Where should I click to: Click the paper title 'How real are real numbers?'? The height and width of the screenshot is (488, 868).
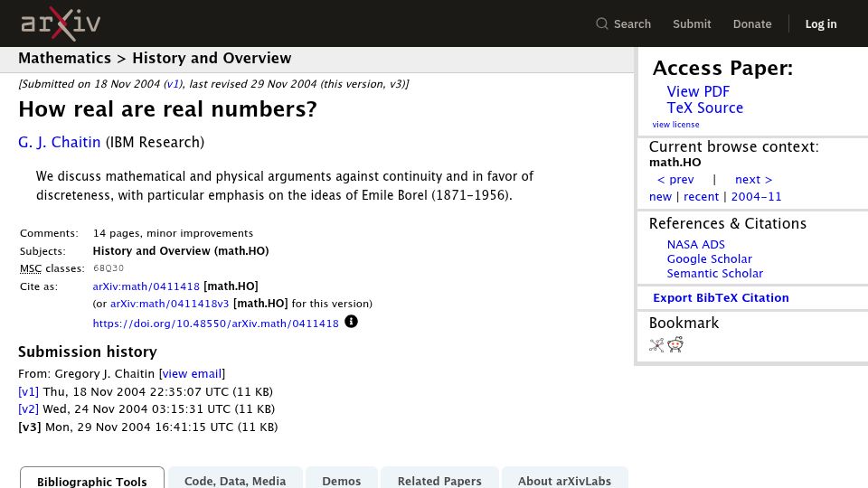tap(168, 109)
